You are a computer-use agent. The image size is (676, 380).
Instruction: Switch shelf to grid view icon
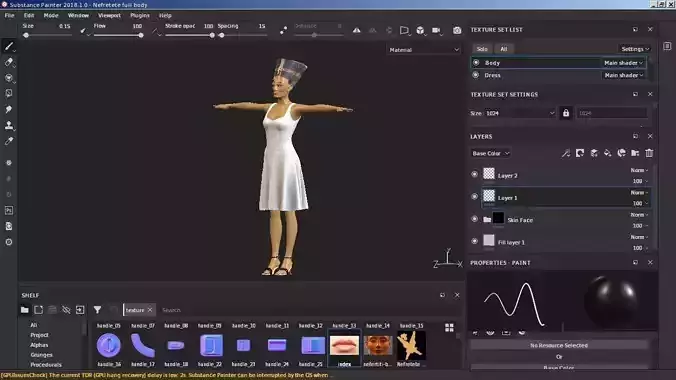449,328
